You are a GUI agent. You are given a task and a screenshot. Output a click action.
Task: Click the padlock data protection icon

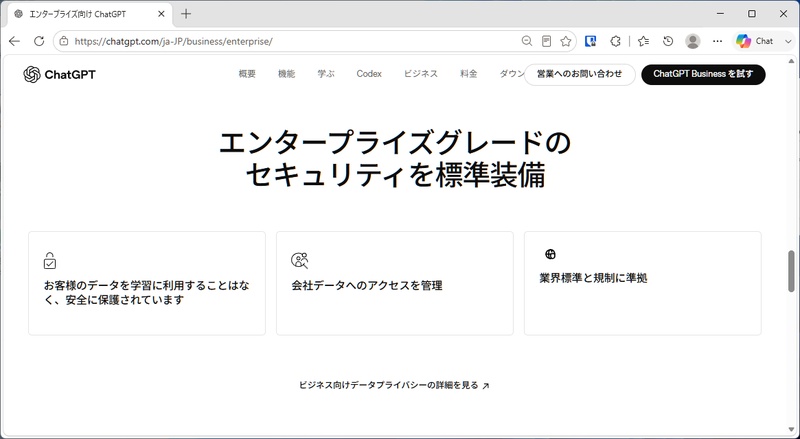tap(49, 260)
